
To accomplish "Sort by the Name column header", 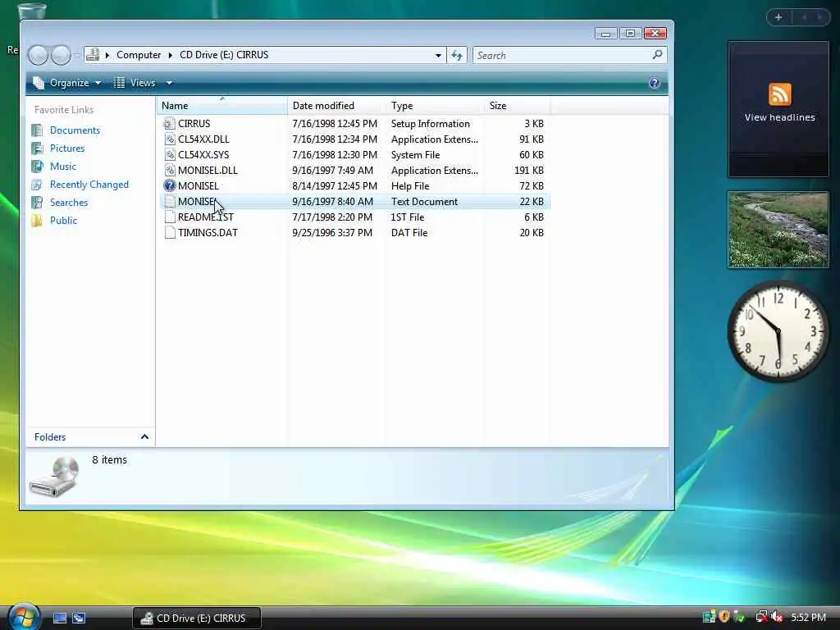I will pos(221,106).
